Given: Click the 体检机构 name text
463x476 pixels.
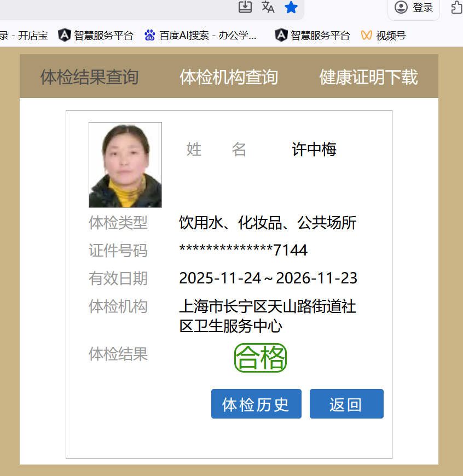Looking at the screenshot, I should pos(268,316).
